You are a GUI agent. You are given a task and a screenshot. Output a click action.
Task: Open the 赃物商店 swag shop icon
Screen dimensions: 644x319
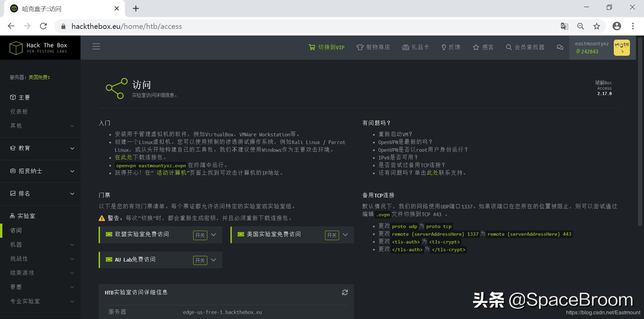tap(360, 47)
